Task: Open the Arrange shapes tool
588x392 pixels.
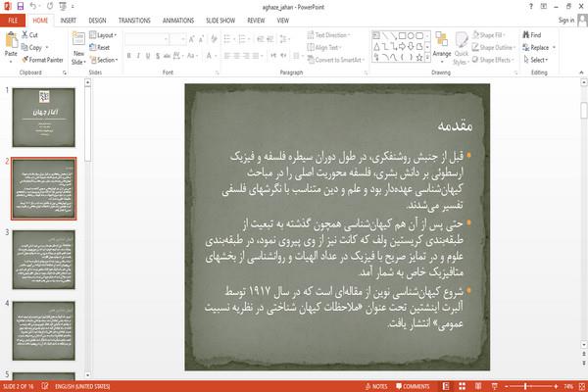Action: tap(442, 45)
